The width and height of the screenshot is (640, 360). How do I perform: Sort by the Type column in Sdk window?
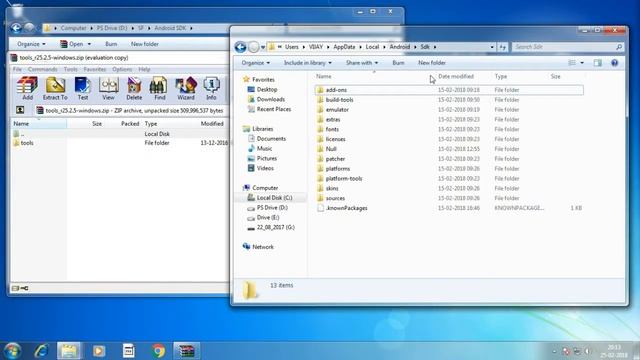coord(501,76)
